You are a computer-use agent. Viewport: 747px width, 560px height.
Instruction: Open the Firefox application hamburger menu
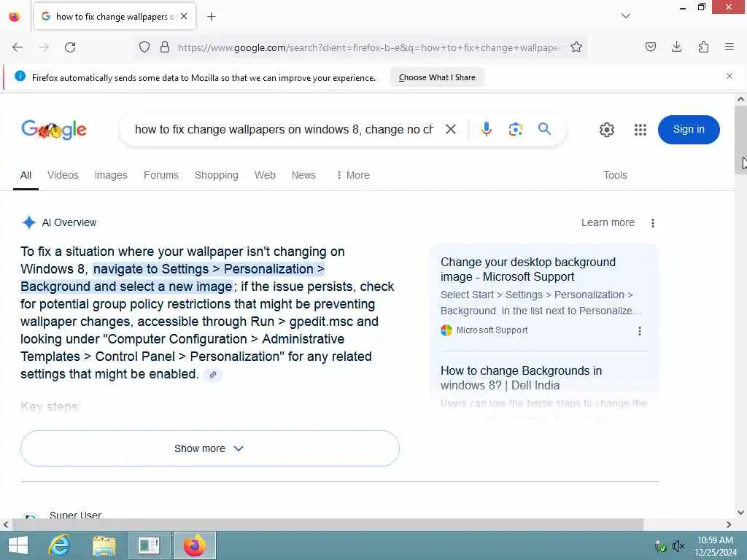(x=729, y=47)
